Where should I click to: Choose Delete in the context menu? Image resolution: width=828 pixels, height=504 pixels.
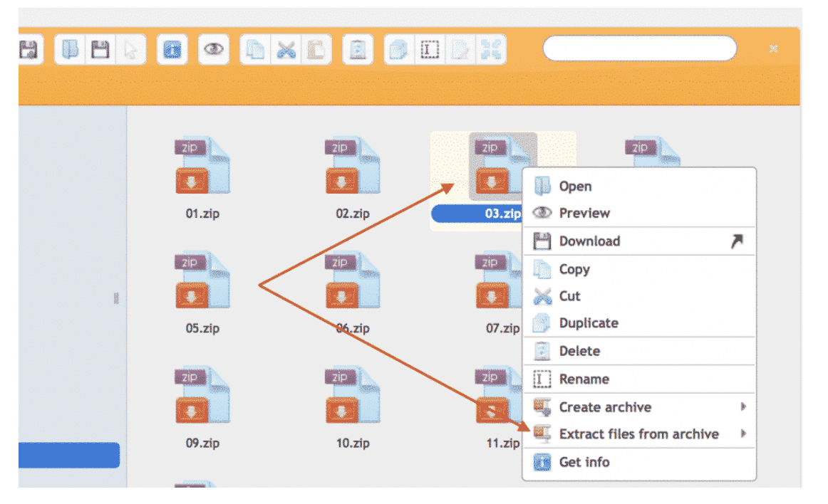pos(639,351)
